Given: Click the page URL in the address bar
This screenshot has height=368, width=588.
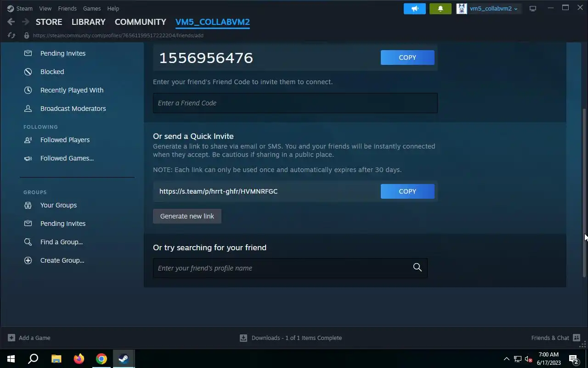Looking at the screenshot, I should pos(118,35).
